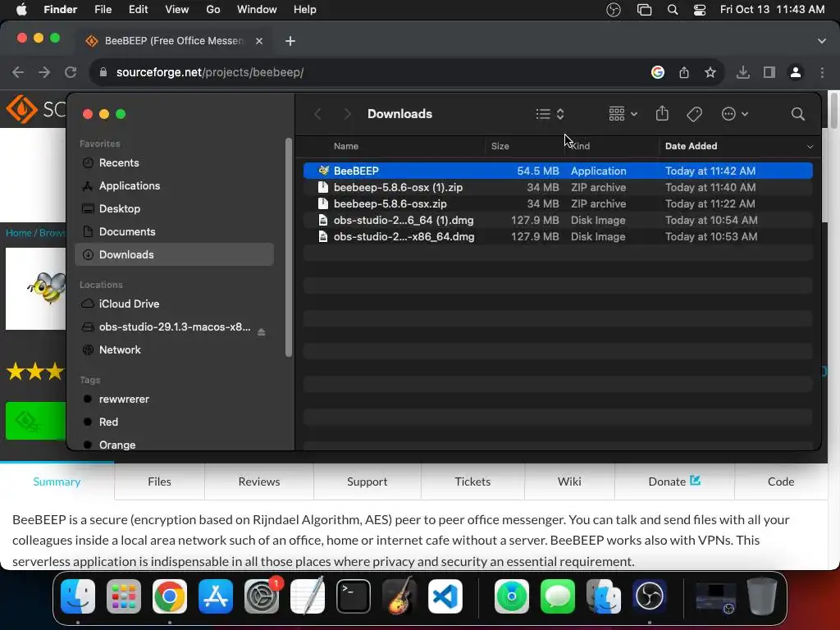Open the group-by options dropdown
This screenshot has height=630, width=840.
point(623,114)
